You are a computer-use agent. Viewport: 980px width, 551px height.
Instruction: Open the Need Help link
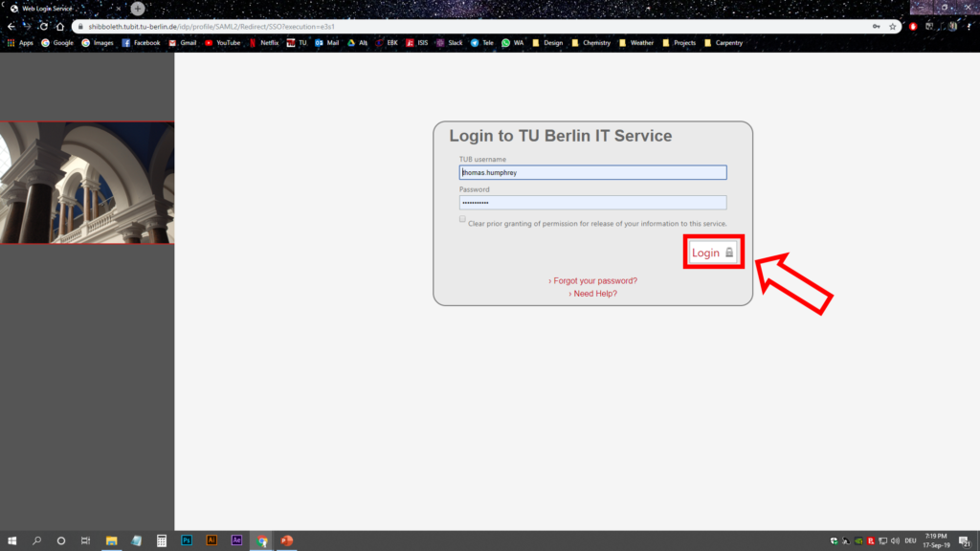592,294
